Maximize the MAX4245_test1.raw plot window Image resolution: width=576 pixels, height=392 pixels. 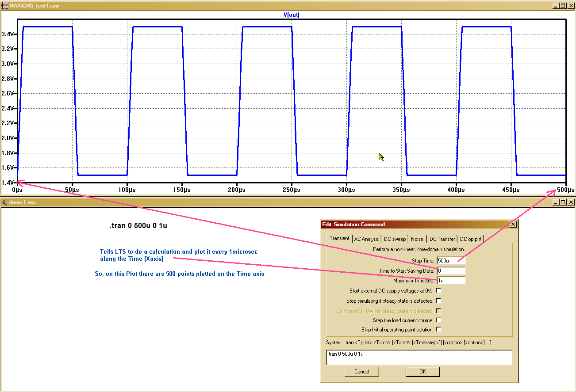pos(563,5)
